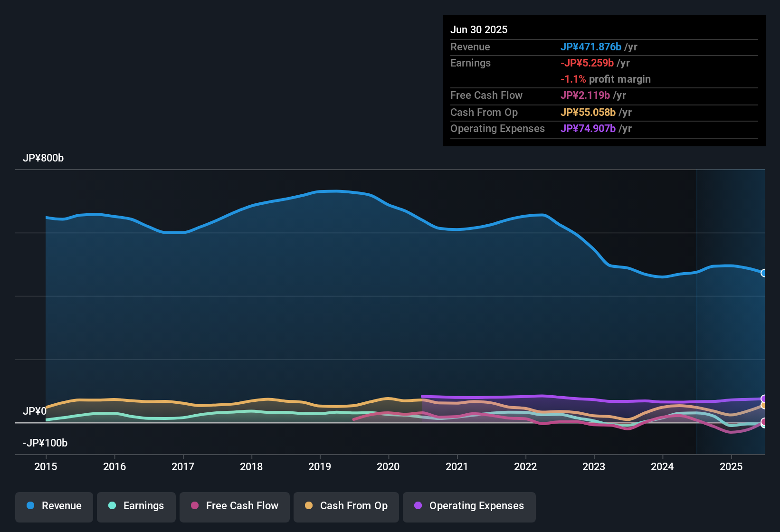Select the 2017 label on the time axis
Image resolution: width=780 pixels, height=532 pixels.
point(183,467)
